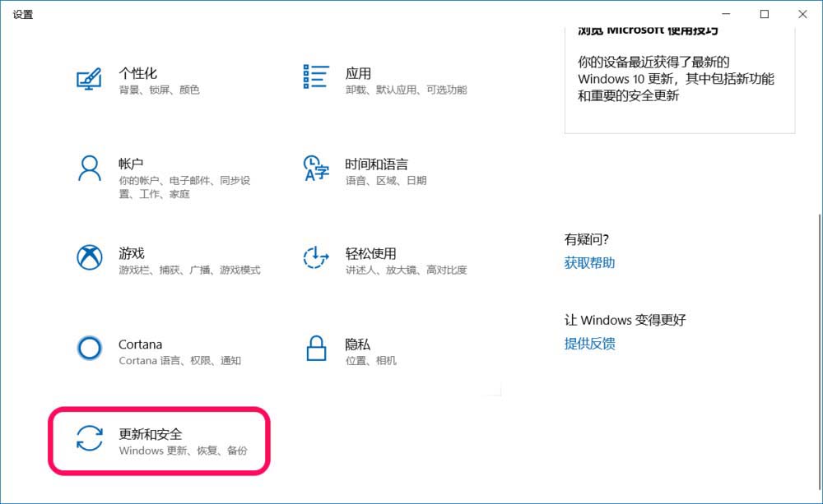Click the 时间和语言 clock-letter icon
The image size is (823, 504).
(x=316, y=169)
